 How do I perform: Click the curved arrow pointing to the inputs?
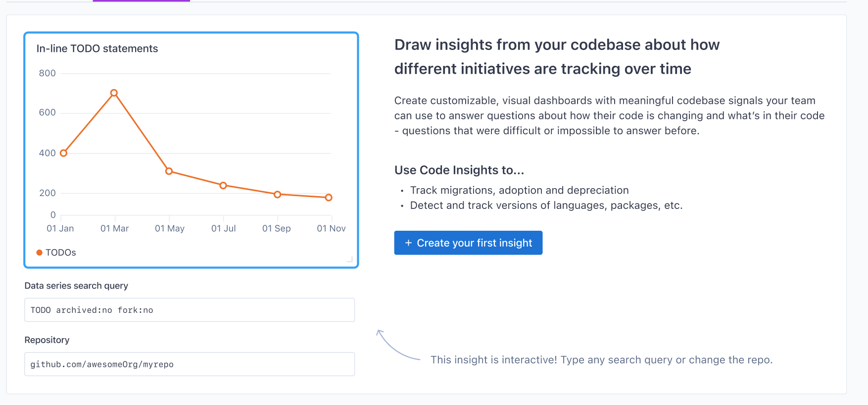click(397, 345)
